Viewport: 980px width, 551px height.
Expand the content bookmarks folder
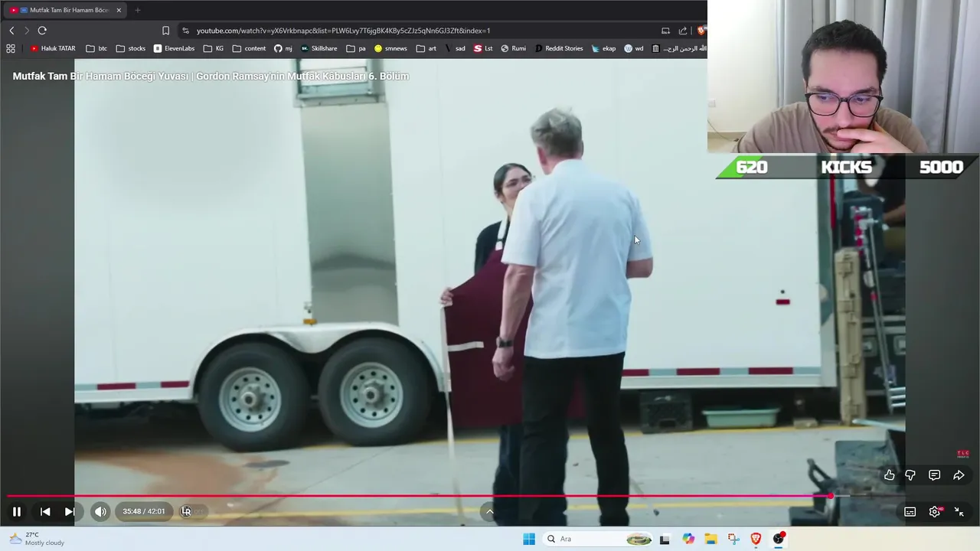point(249,48)
